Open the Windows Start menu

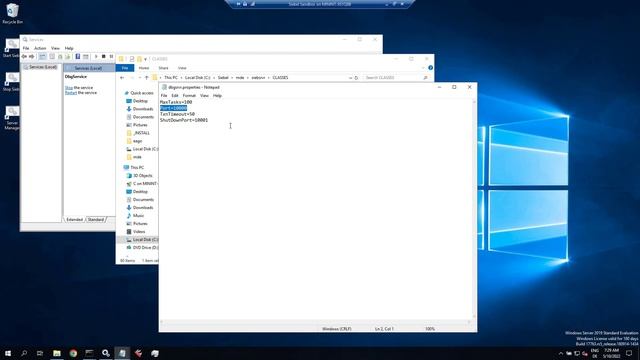(x=8, y=353)
